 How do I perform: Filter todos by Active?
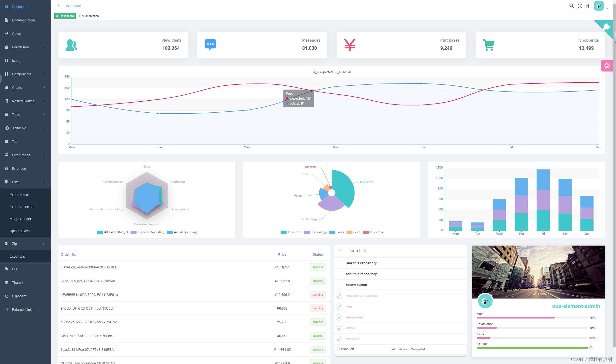click(x=403, y=349)
